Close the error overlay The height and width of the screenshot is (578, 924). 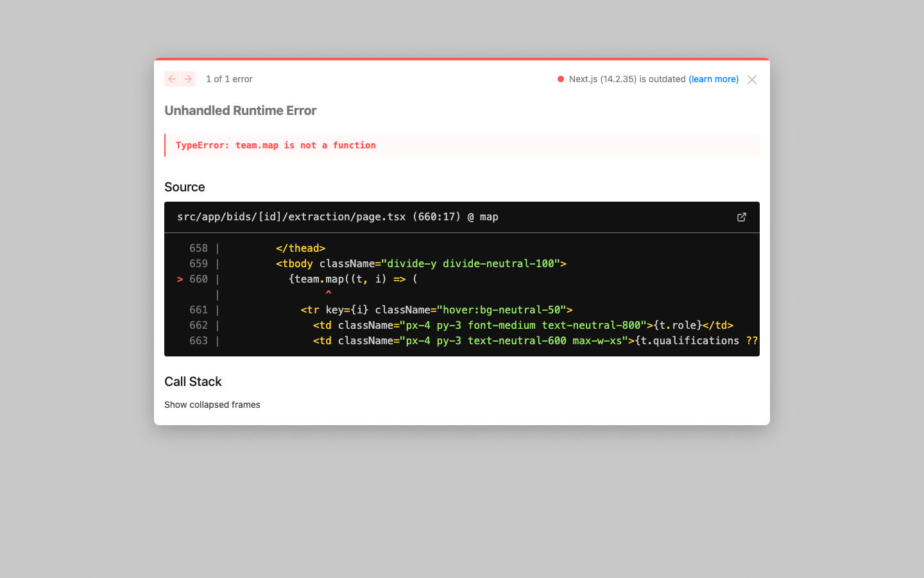(x=752, y=80)
